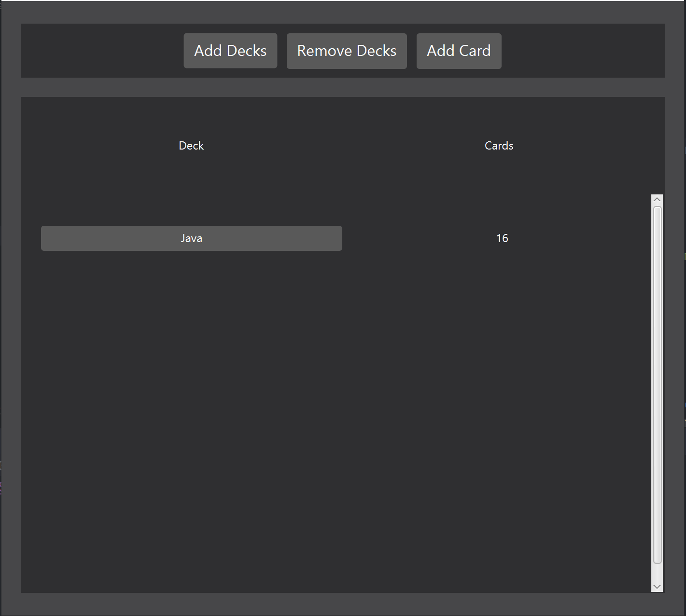
Task: Click the scrollbar up arrow
Action: (x=657, y=200)
